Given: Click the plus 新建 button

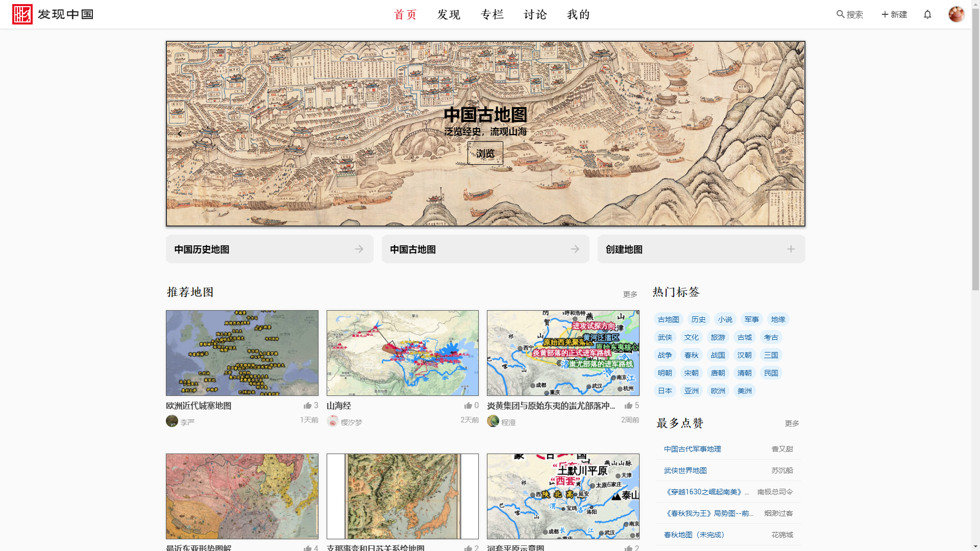Looking at the screenshot, I should tap(894, 14).
